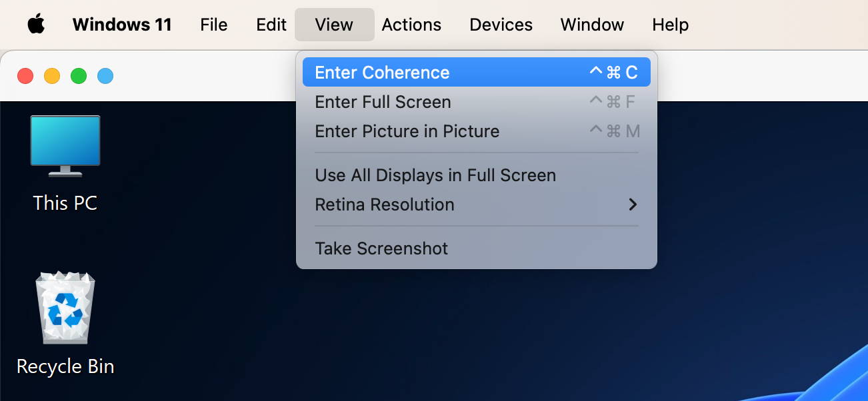Click the Retina Resolution submenu arrow
The height and width of the screenshot is (401, 868).
tap(633, 204)
